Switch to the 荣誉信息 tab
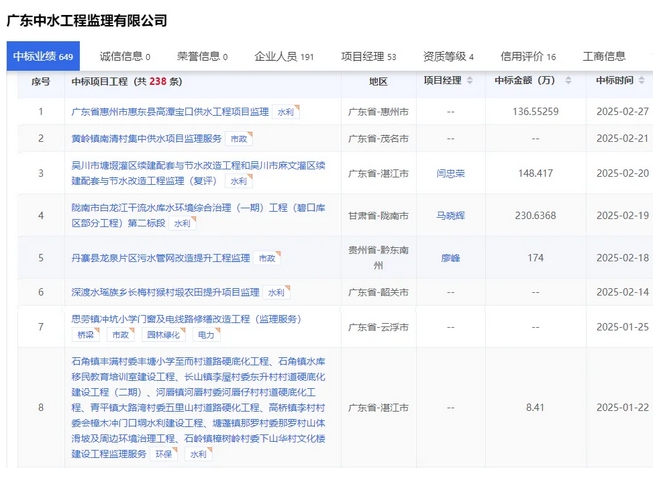 click(202, 56)
